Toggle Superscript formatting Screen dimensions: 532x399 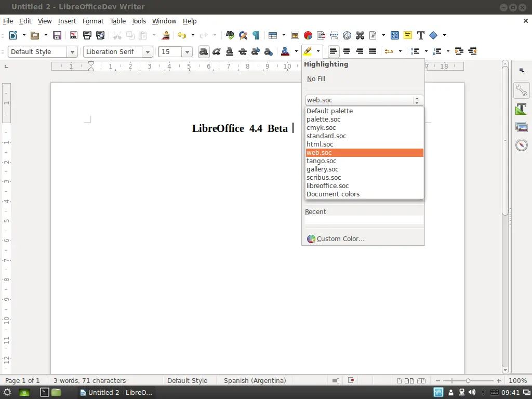point(256,51)
